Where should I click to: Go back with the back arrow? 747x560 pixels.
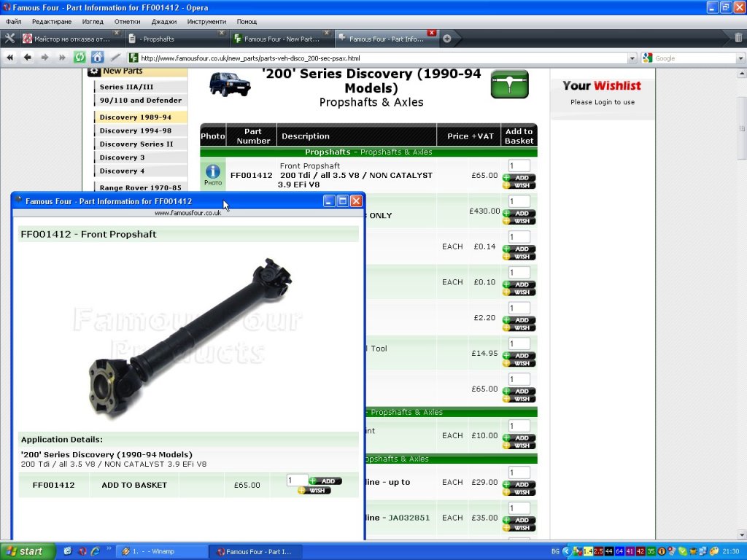pyautogui.click(x=28, y=58)
